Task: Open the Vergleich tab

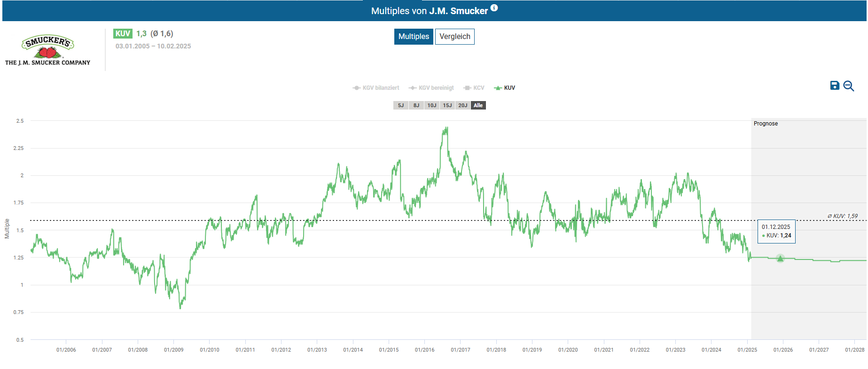Action: [x=454, y=37]
